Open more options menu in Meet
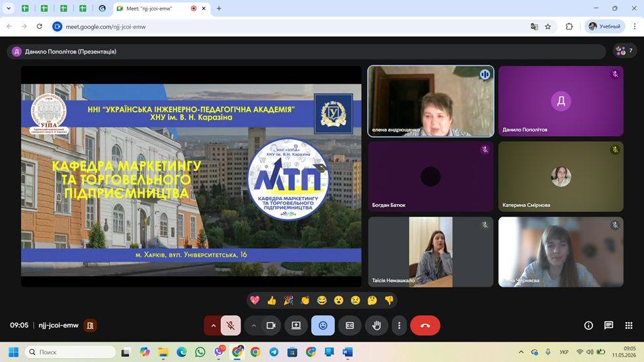Screen dimensions: 644x362 pyautogui.click(x=399, y=326)
